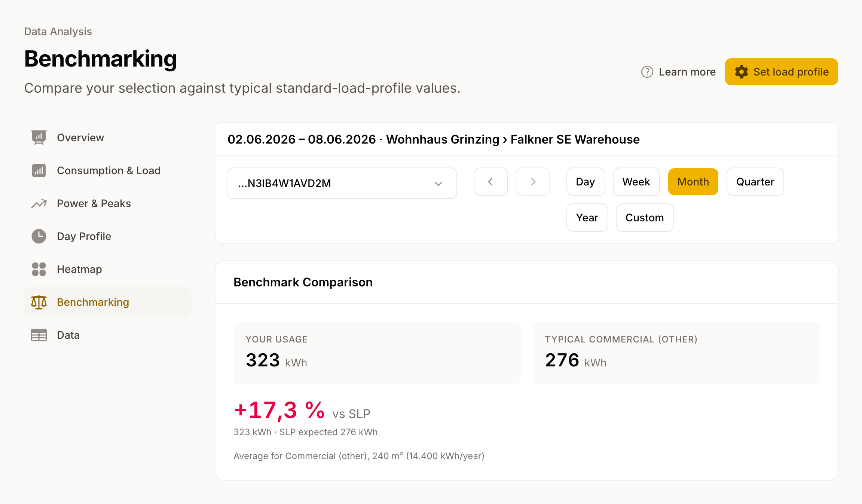Click the Learn more question mark icon
The image size is (862, 504).
coord(647,72)
